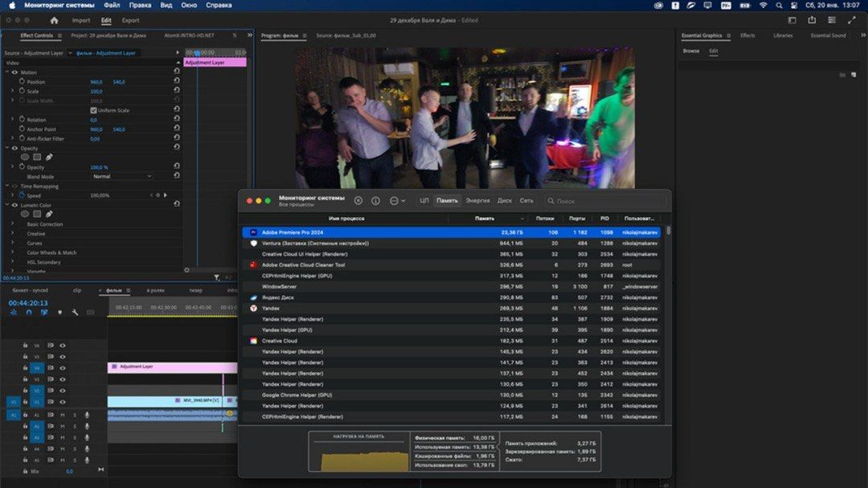Mute audio track A1 with the M button
This screenshot has width=868, height=488.
[62, 415]
